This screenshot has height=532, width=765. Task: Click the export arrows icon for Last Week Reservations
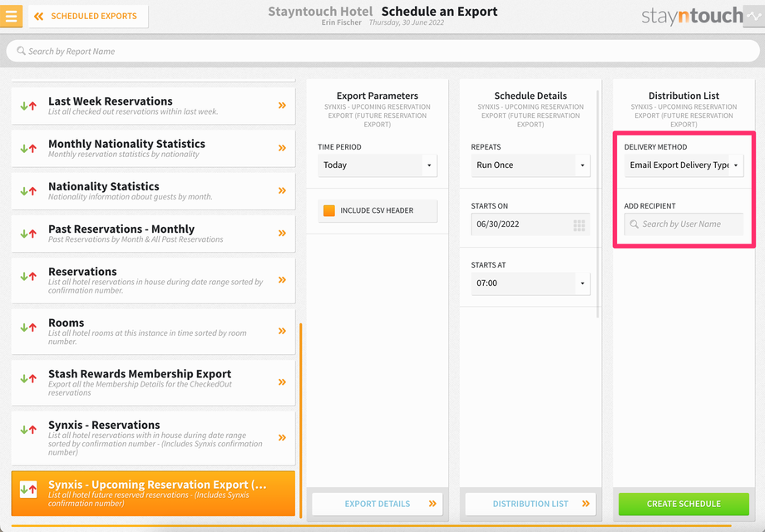(x=28, y=106)
